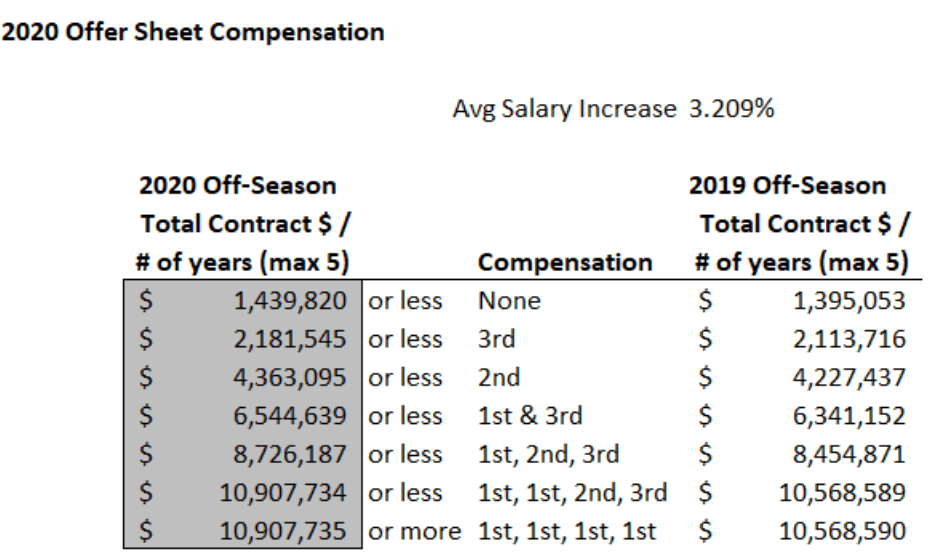
Task: Click the "2020 Offer Sheet Compensation" title
Action: [193, 32]
